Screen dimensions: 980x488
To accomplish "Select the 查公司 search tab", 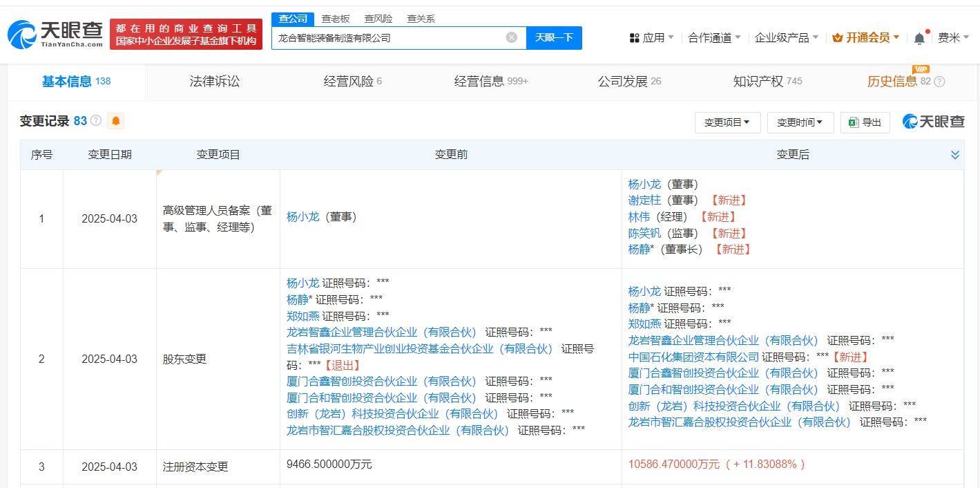I will [x=293, y=19].
